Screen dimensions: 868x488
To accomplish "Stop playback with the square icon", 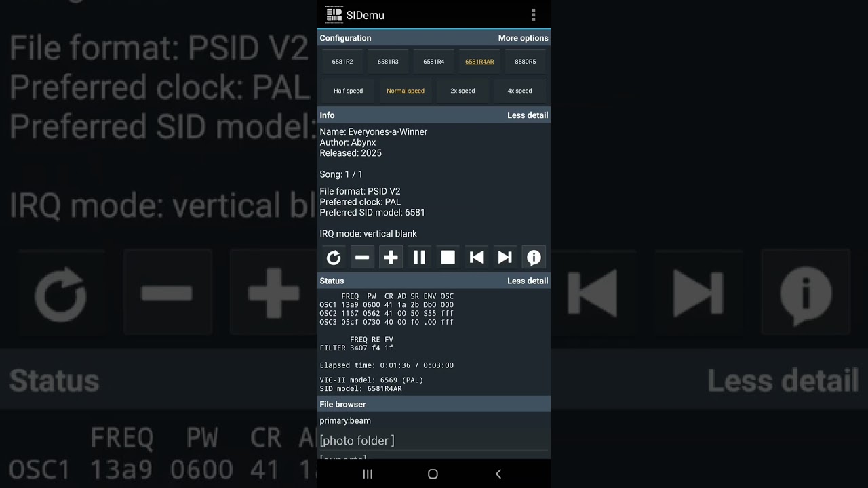I will pyautogui.click(x=448, y=258).
